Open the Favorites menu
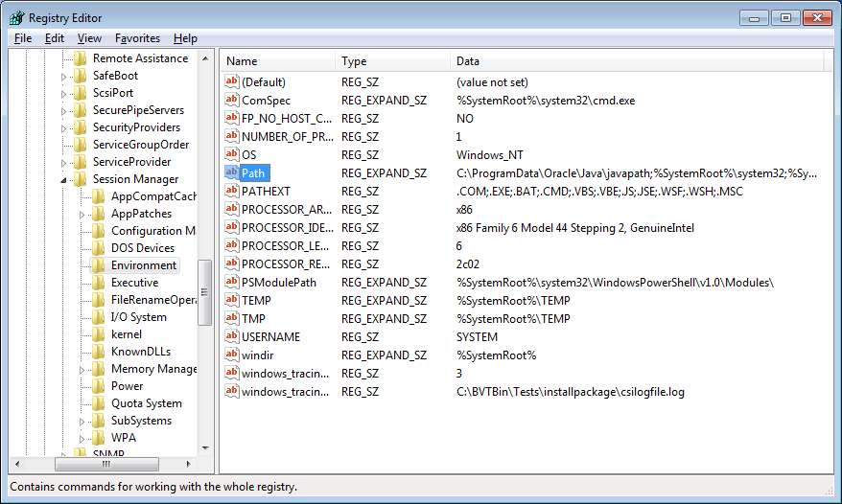This screenshot has height=504, width=842. point(137,38)
